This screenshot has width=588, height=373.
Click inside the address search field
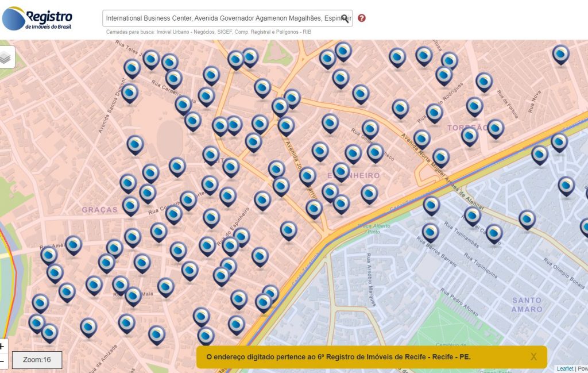pyautogui.click(x=221, y=18)
